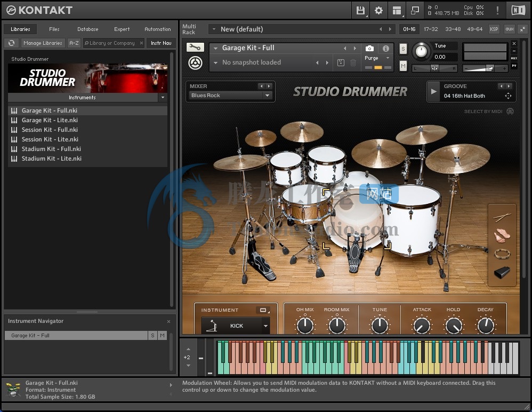Open the workspace layout icon

coord(397,11)
